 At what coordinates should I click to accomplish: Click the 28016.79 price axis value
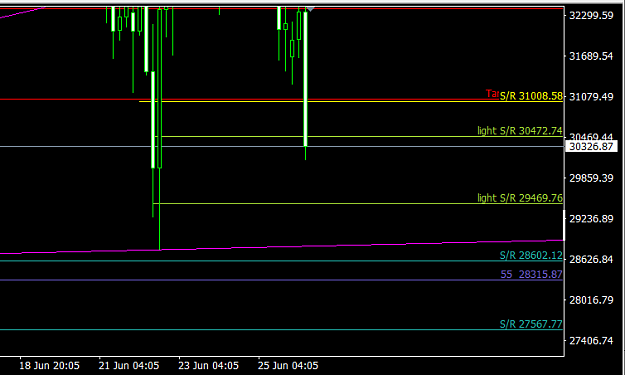click(591, 300)
